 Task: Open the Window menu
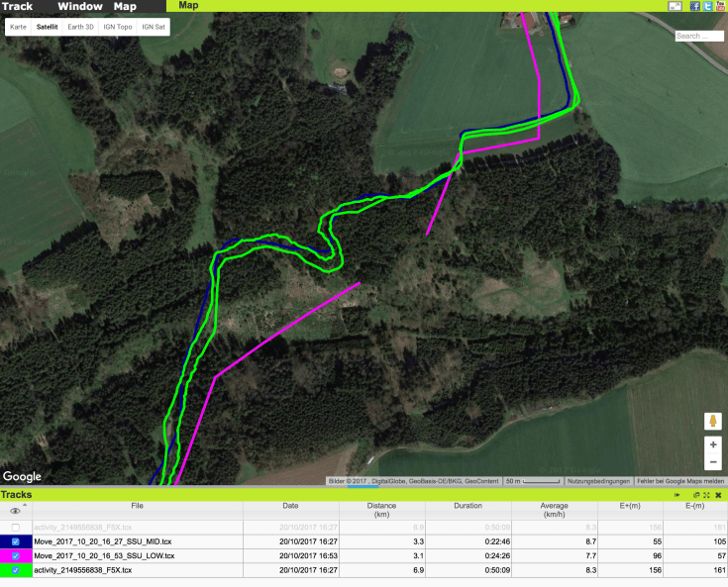[x=79, y=6]
